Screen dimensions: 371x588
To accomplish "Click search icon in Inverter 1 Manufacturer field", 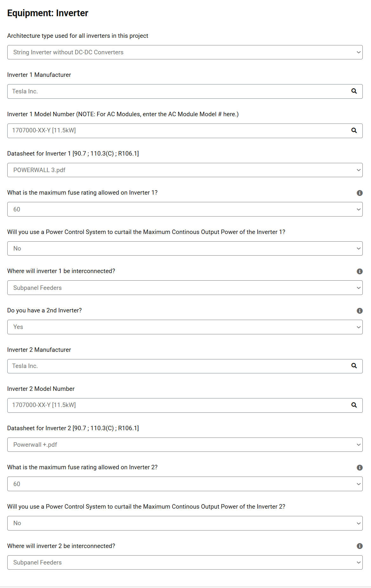I will coord(354,91).
